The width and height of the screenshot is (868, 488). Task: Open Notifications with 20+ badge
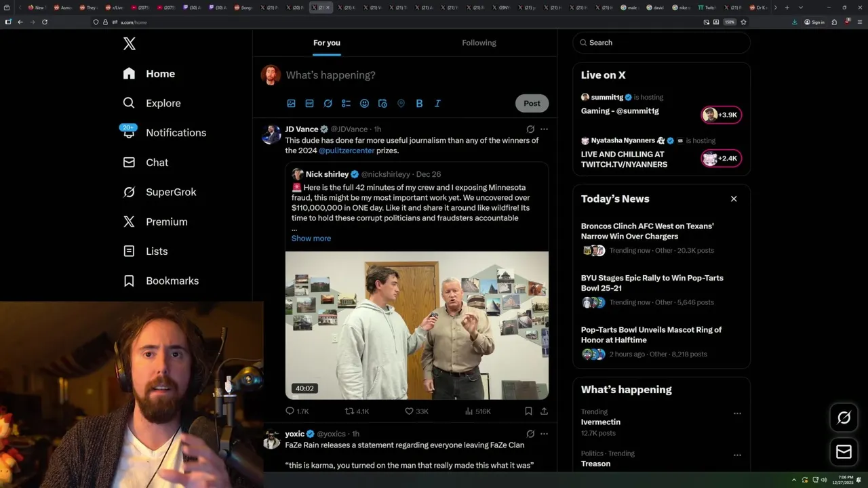click(164, 133)
